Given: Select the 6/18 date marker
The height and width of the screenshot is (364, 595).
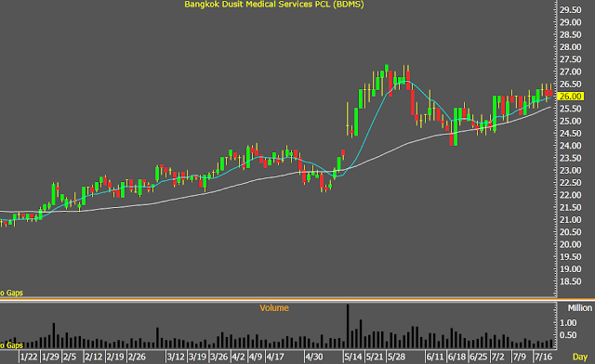Looking at the screenshot, I should 456,357.
